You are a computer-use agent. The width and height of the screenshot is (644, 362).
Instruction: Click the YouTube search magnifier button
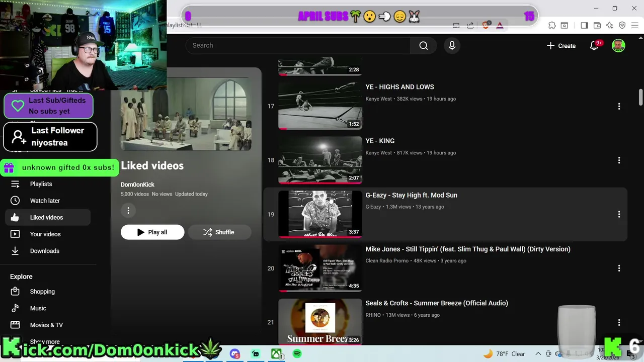[424, 46]
